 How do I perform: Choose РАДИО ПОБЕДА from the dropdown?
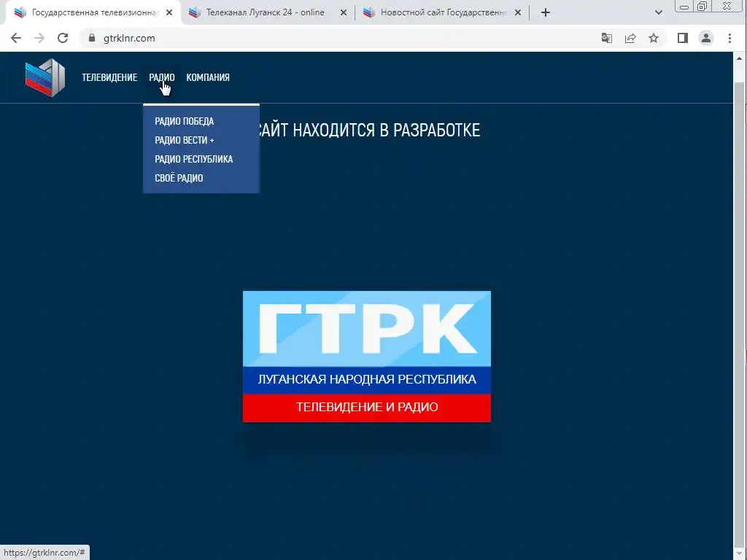pos(185,121)
